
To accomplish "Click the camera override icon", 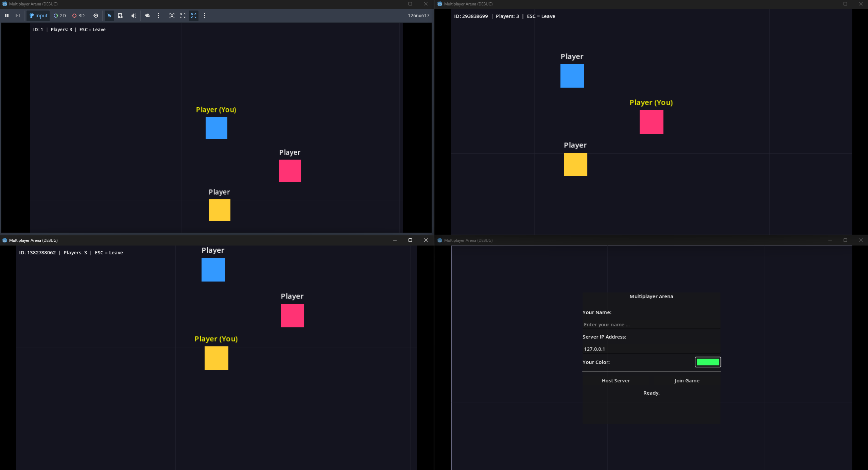I will coord(147,16).
